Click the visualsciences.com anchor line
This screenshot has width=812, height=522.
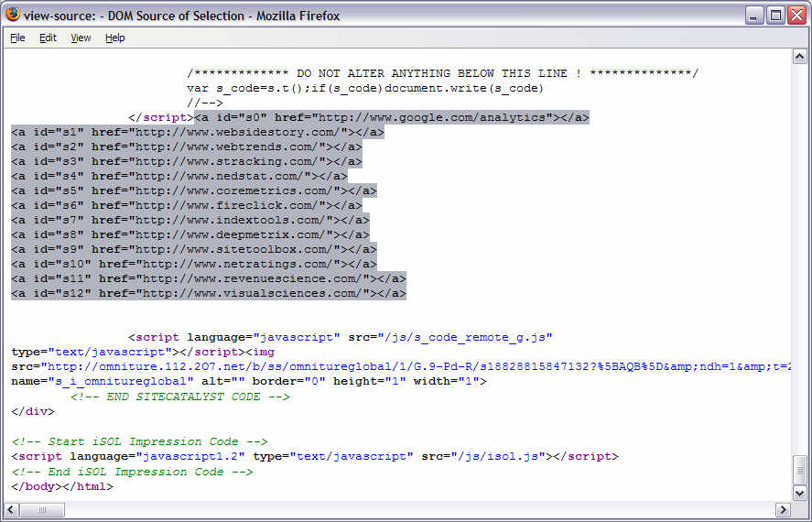pos(208,294)
